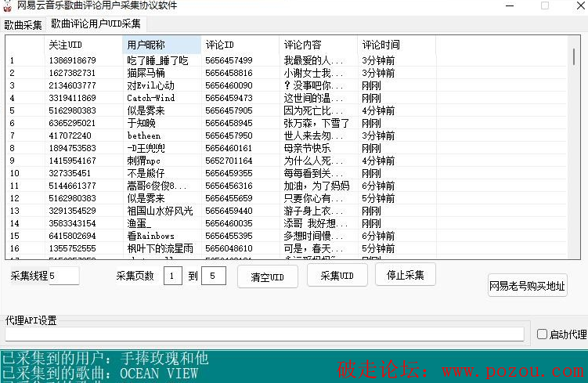Sort by 关注UID column header

84,45
